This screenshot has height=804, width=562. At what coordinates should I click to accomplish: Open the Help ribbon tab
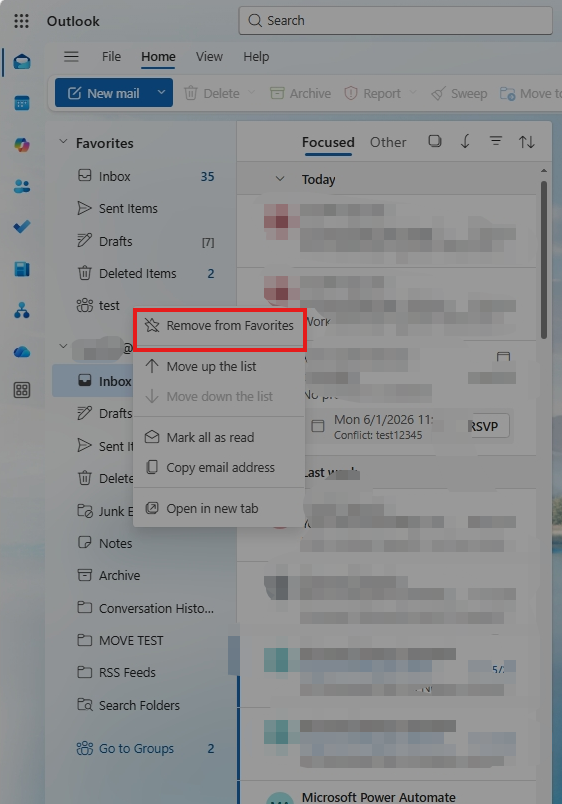point(256,56)
